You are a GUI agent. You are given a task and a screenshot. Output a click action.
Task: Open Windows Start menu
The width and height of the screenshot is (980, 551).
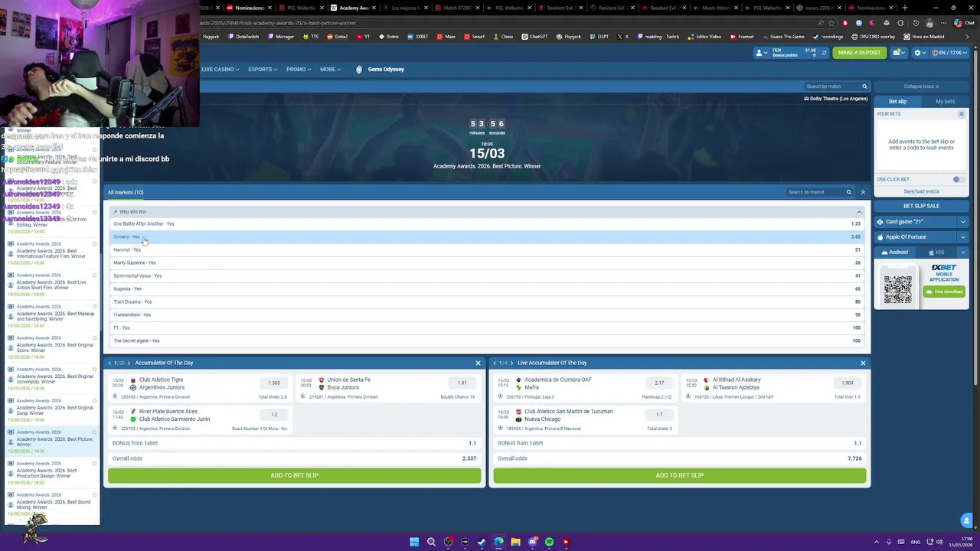pos(414,542)
